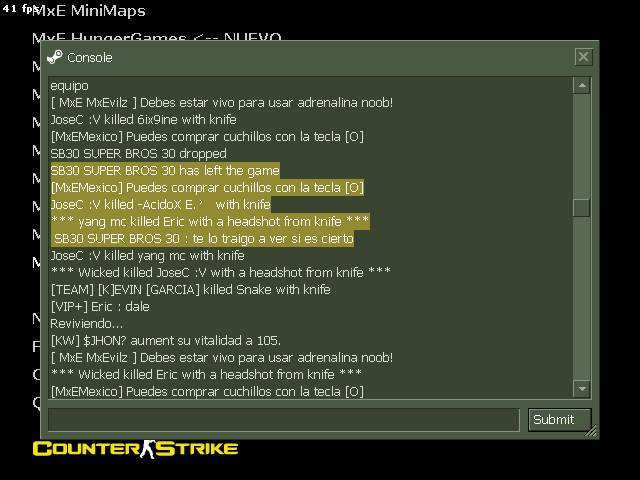The width and height of the screenshot is (640, 480).
Task: Click the scrollbar track below the thumb
Action: pos(582,298)
